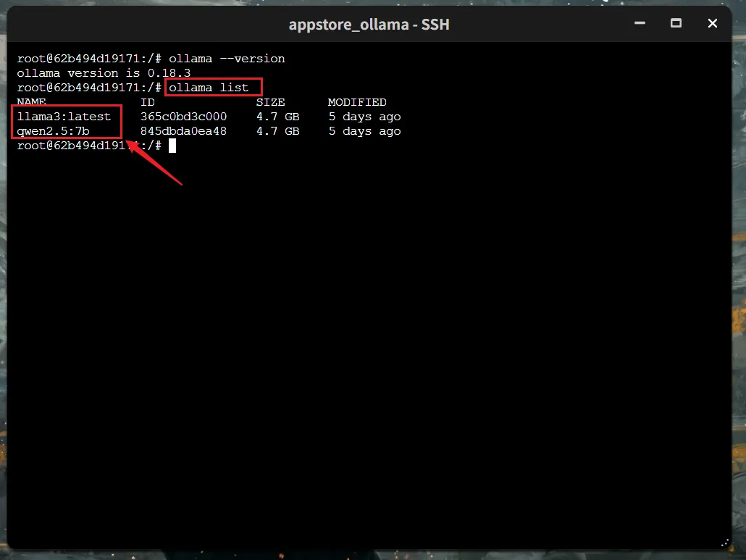
Task: Click the SIZE column header
Action: pos(270,102)
